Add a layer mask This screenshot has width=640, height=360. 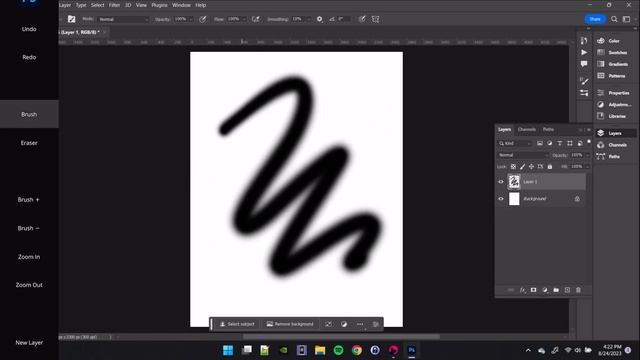[533, 290]
